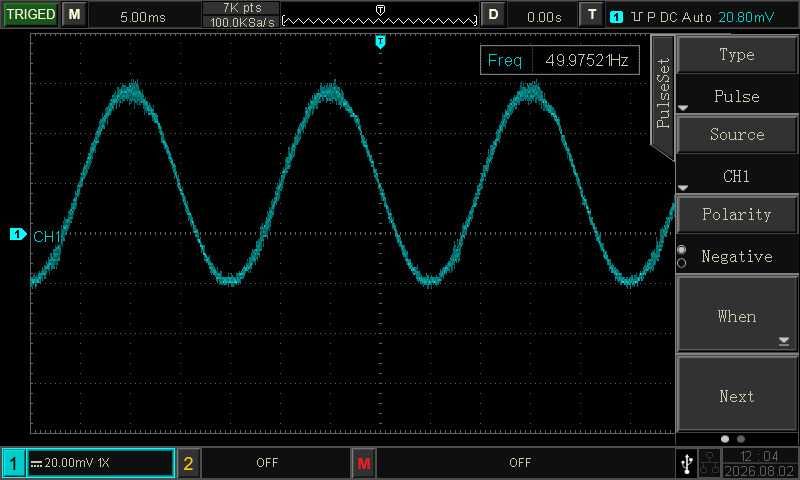Click the network status icon near the clock
The image size is (800, 480).
pyautogui.click(x=709, y=463)
